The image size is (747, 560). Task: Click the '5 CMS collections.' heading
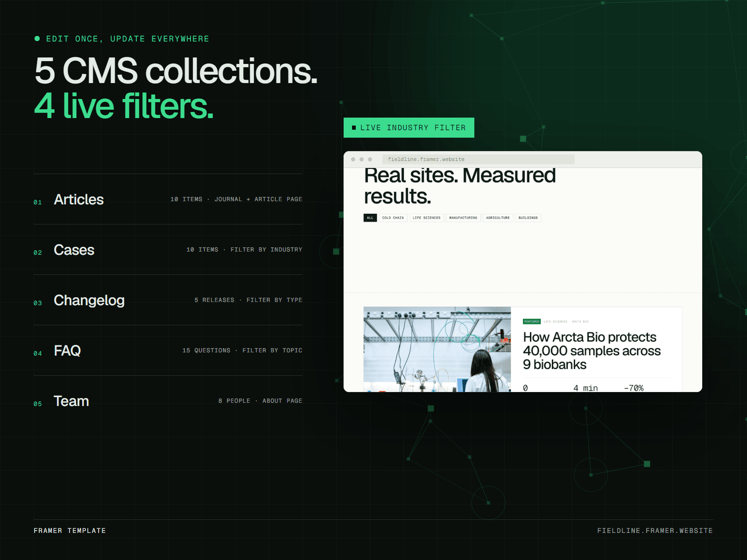click(176, 71)
